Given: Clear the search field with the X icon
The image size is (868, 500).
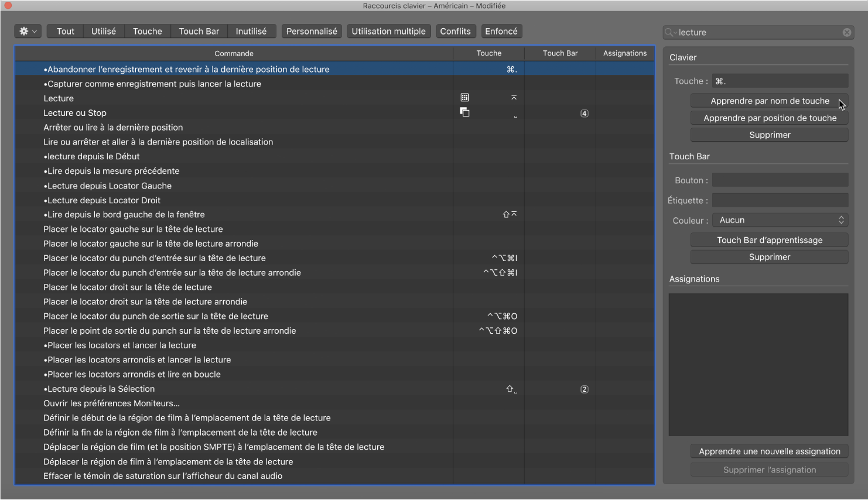Looking at the screenshot, I should (847, 33).
